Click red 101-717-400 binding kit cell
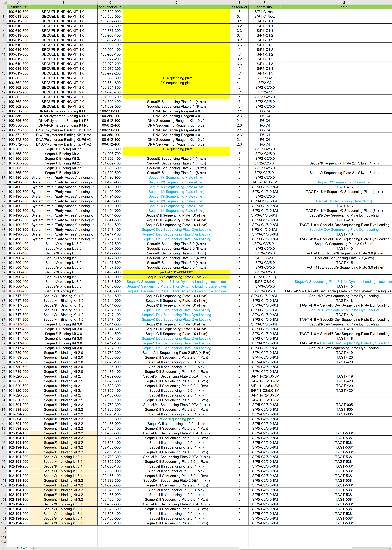The image size is (392, 550). (18, 324)
